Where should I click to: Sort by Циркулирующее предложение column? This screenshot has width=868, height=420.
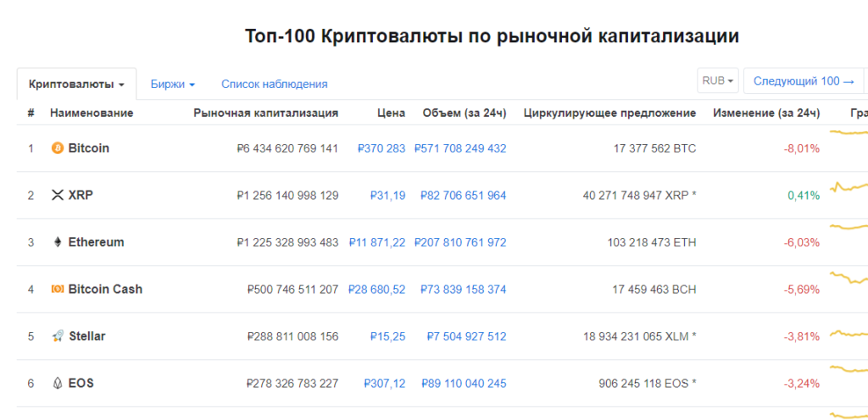(x=609, y=113)
